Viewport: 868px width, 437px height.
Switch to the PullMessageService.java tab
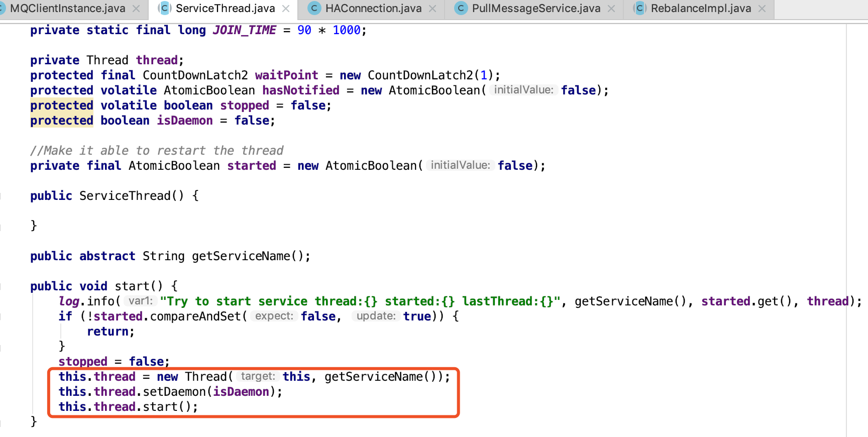tap(536, 9)
